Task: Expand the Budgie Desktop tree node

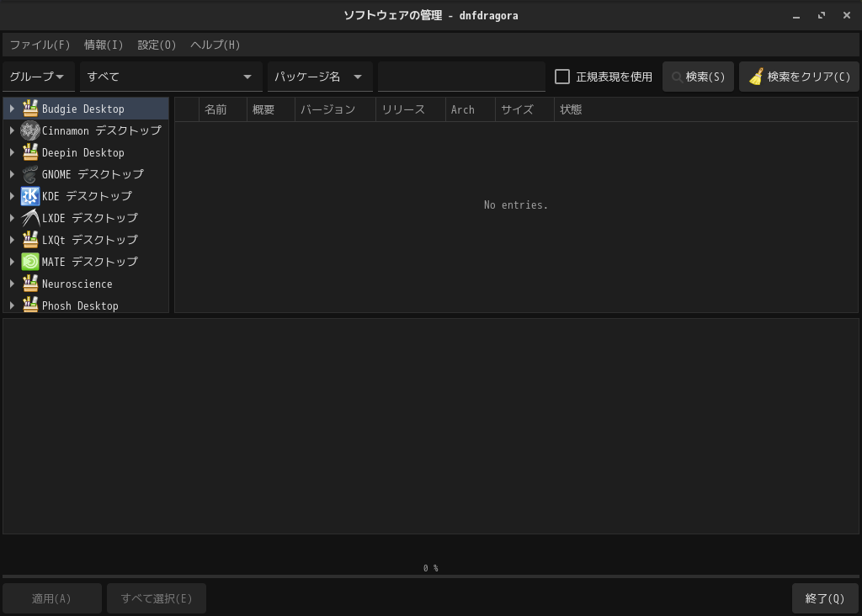Action: (12, 109)
